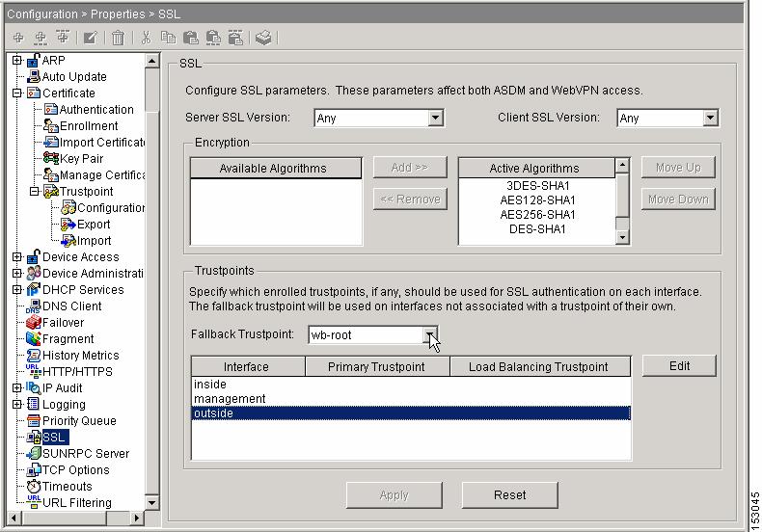Select the management interface row
This screenshot has height=532, width=762.
click(411, 399)
